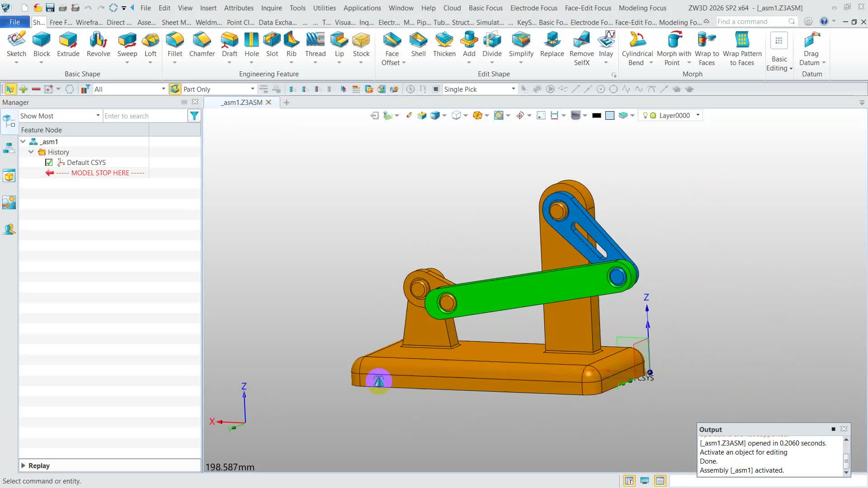Viewport: 868px width, 488px height.
Task: Select the Sketch tool
Action: pos(16,45)
